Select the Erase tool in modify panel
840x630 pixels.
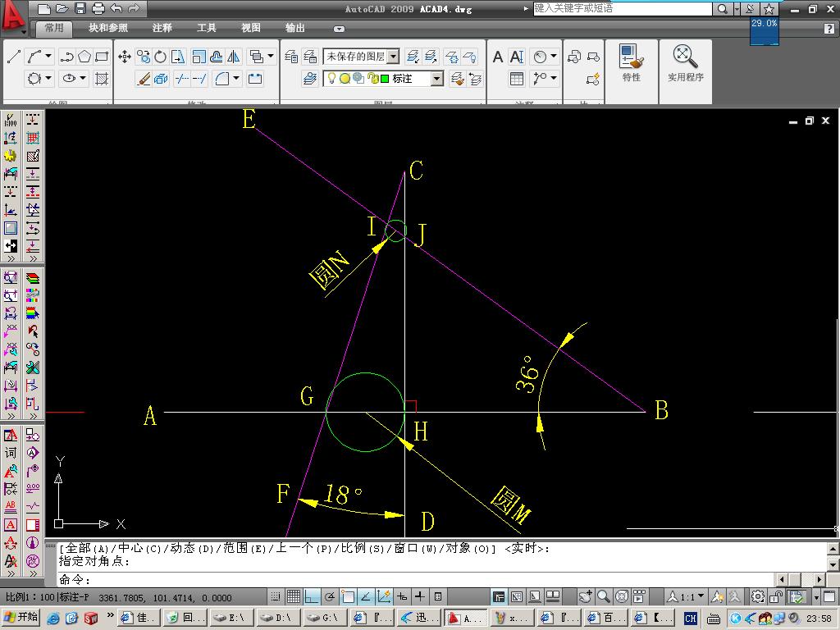[144, 79]
